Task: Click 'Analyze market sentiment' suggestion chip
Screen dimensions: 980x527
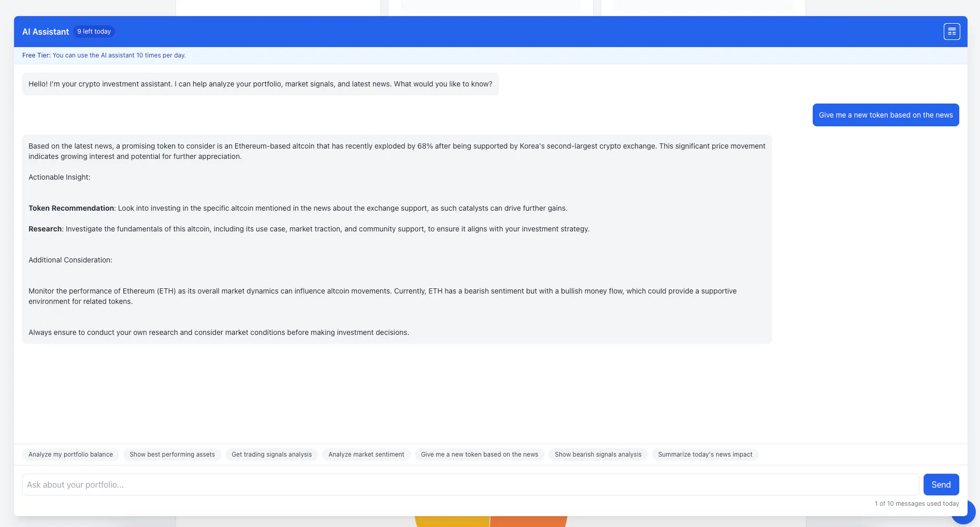Action: coord(366,455)
